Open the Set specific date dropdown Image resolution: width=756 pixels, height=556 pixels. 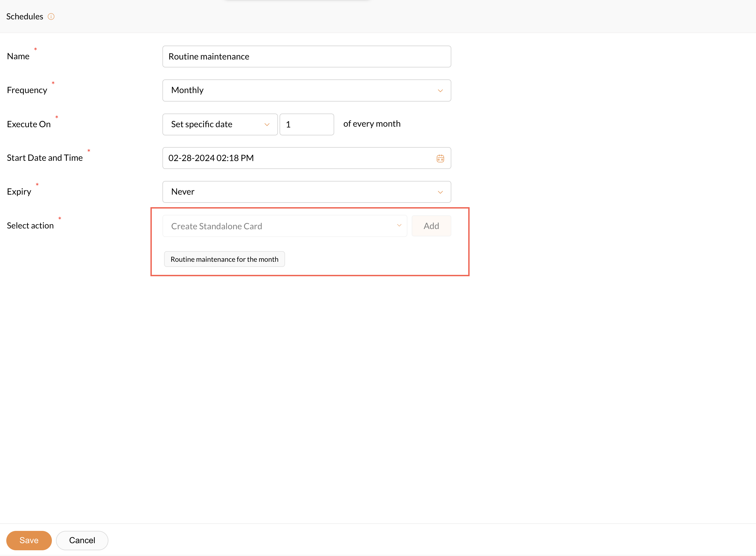point(220,124)
